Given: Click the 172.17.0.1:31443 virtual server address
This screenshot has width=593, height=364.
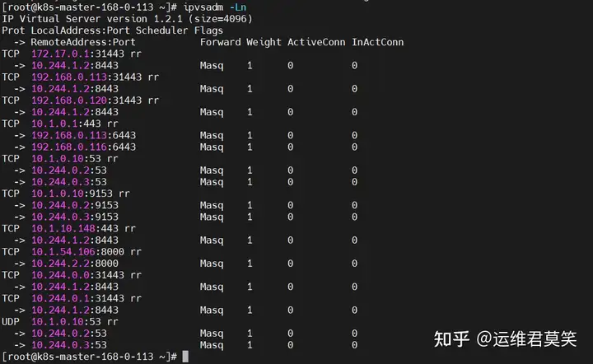Looking at the screenshot, I should (x=77, y=54).
